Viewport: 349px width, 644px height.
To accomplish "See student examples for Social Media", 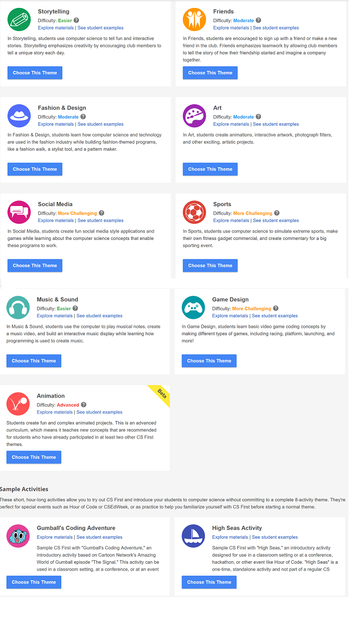I will pyautogui.click(x=100, y=220).
